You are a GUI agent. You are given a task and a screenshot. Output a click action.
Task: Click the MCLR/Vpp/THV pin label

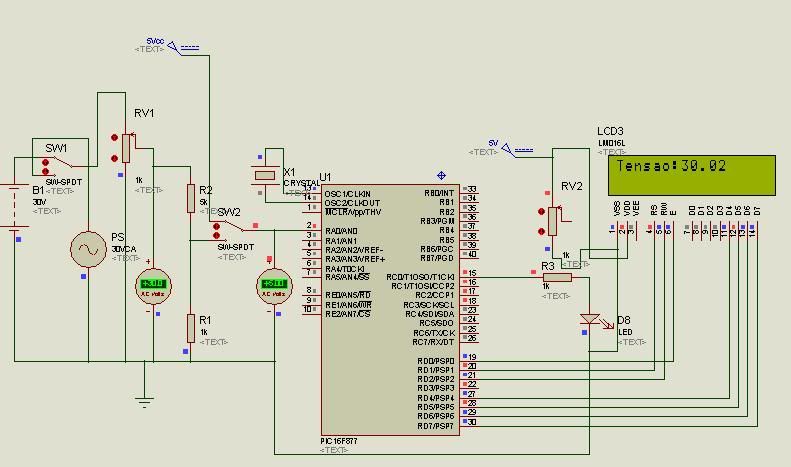[x=353, y=212]
